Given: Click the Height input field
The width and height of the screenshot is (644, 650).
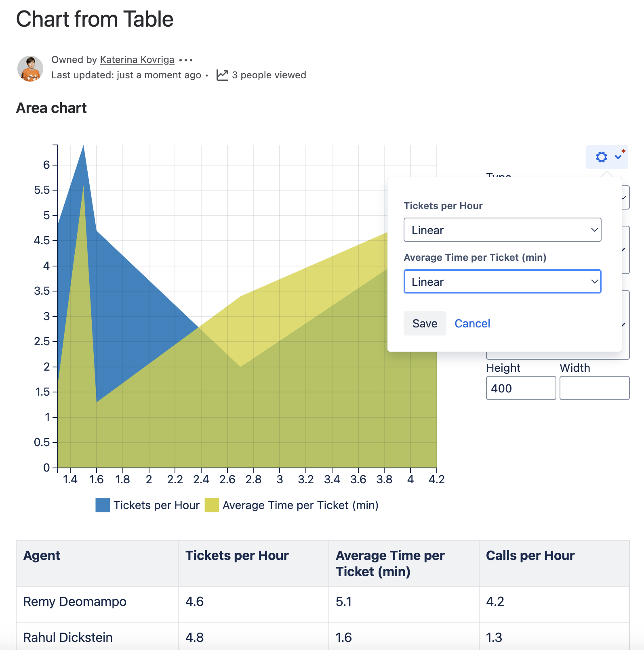Looking at the screenshot, I should point(521,388).
